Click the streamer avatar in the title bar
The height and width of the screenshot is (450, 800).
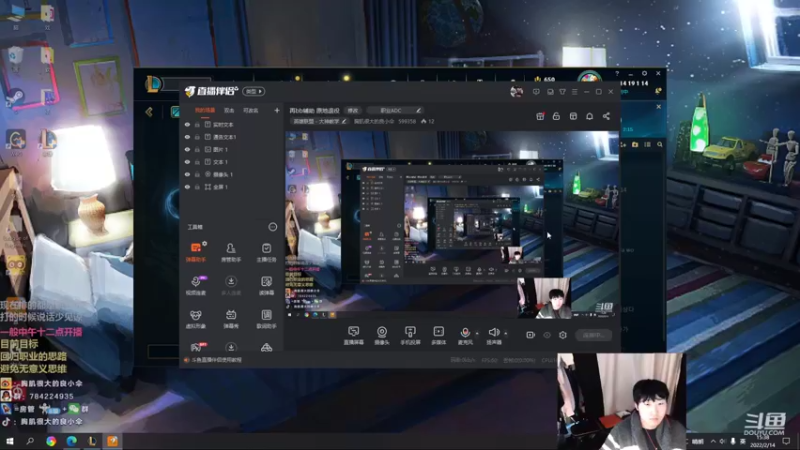(x=516, y=91)
